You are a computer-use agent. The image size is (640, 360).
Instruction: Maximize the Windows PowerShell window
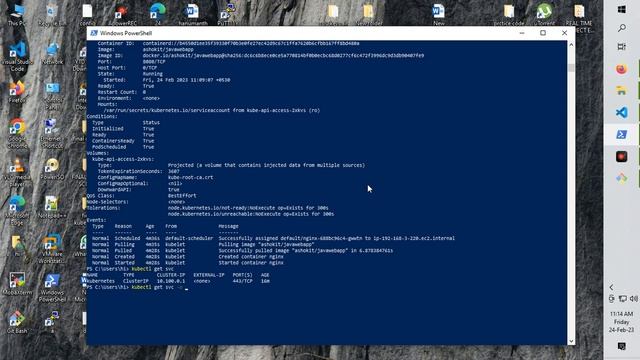pos(543,33)
